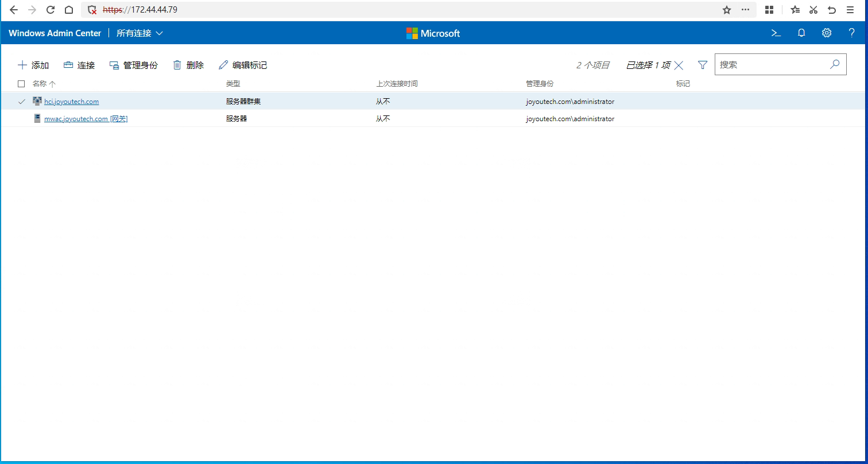Clear the selection with the X icon
Screen dimensions: 868x464
click(x=679, y=65)
